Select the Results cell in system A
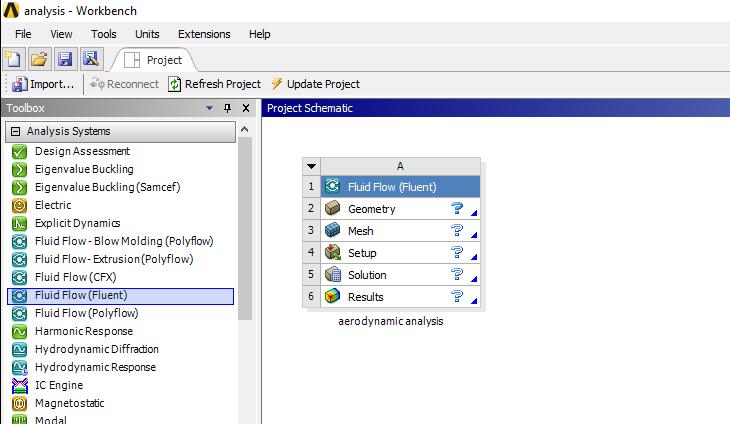This screenshot has width=730, height=424. coord(400,296)
